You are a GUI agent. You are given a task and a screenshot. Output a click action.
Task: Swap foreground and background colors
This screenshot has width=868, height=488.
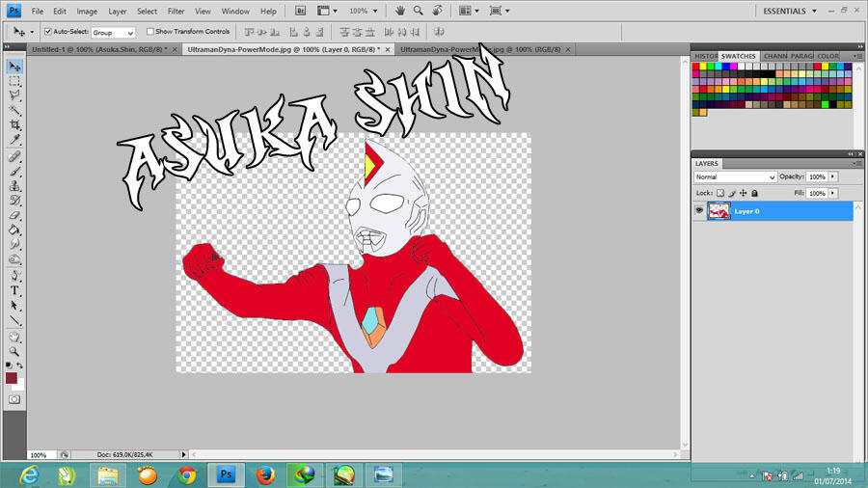coord(20,366)
